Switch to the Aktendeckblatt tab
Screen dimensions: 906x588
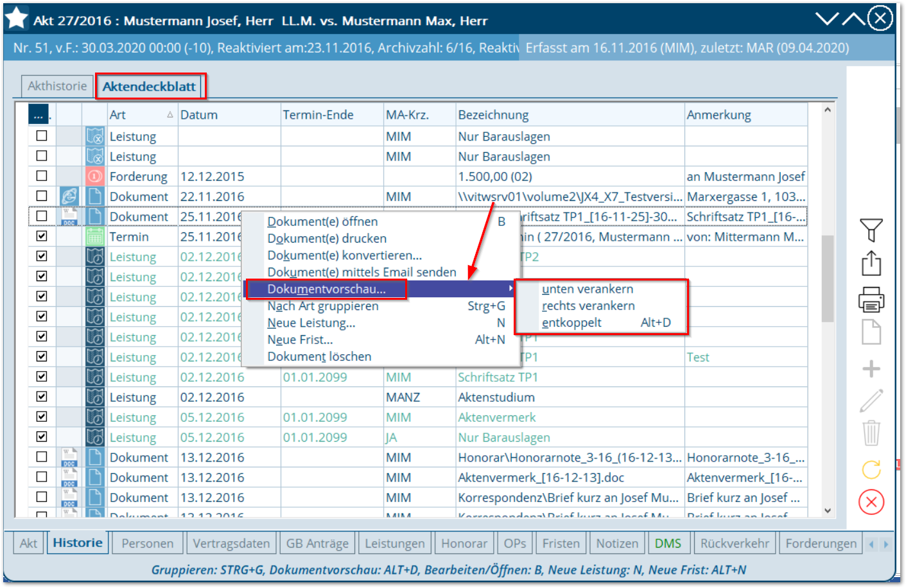(x=150, y=86)
